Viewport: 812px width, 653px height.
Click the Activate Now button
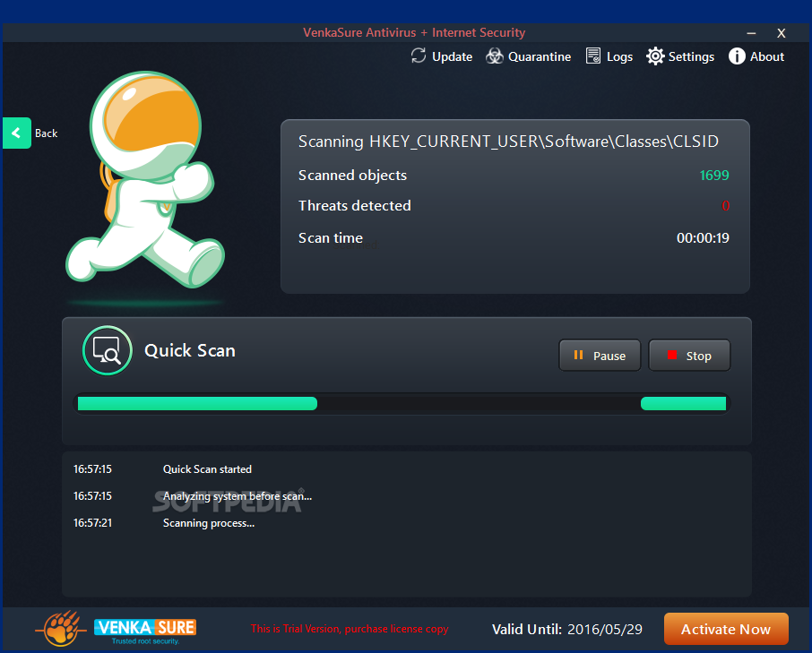726,629
